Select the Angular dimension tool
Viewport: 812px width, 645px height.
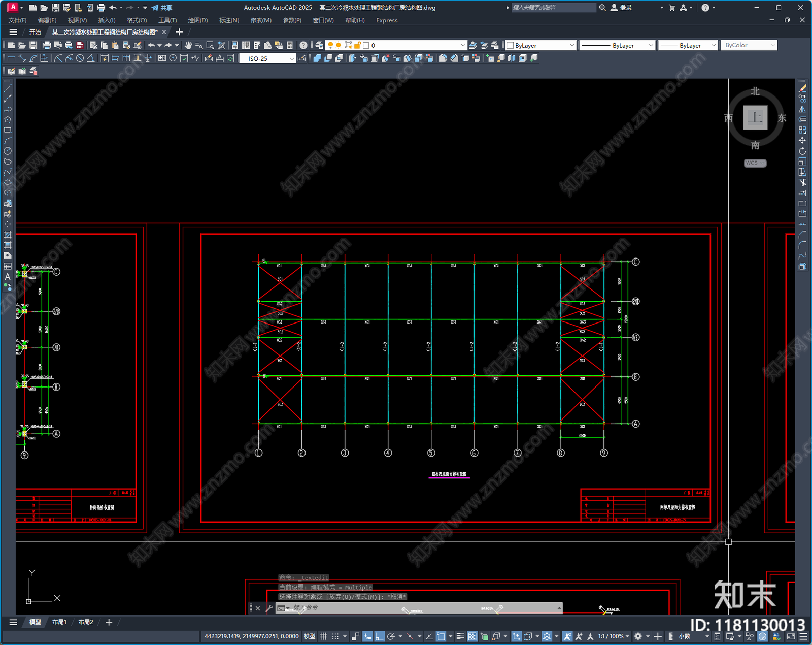(90, 58)
